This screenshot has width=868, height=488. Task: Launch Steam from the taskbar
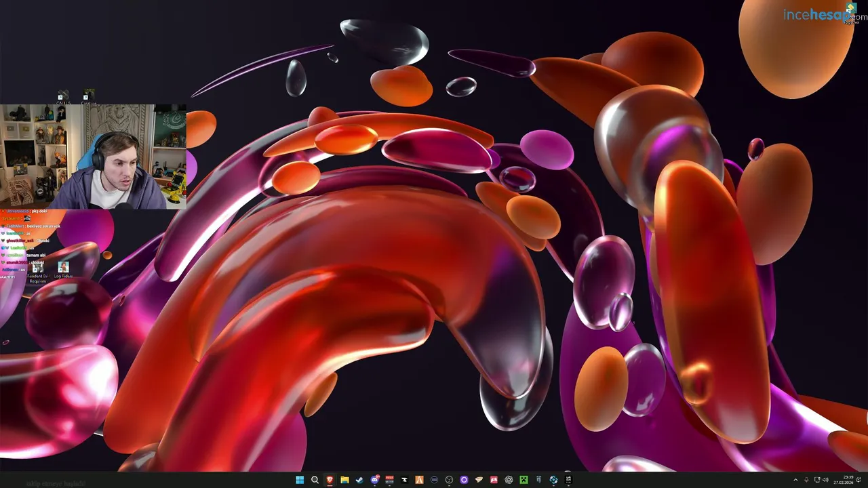coord(359,480)
